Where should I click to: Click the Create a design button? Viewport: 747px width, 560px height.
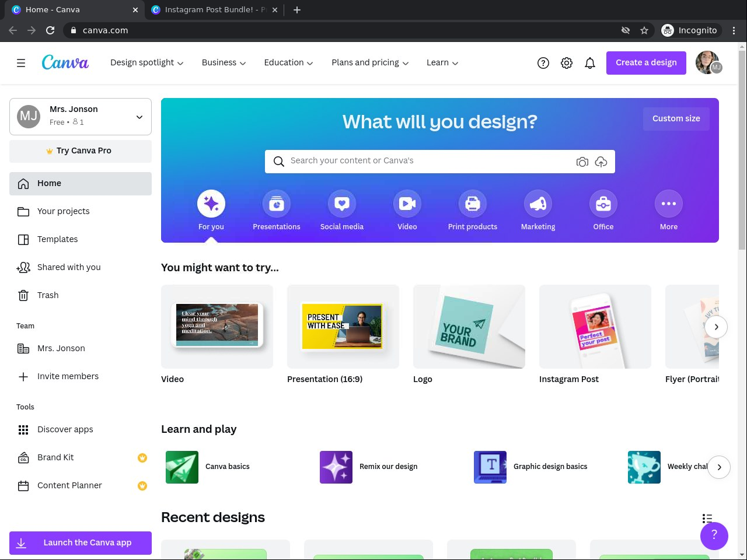pyautogui.click(x=647, y=63)
